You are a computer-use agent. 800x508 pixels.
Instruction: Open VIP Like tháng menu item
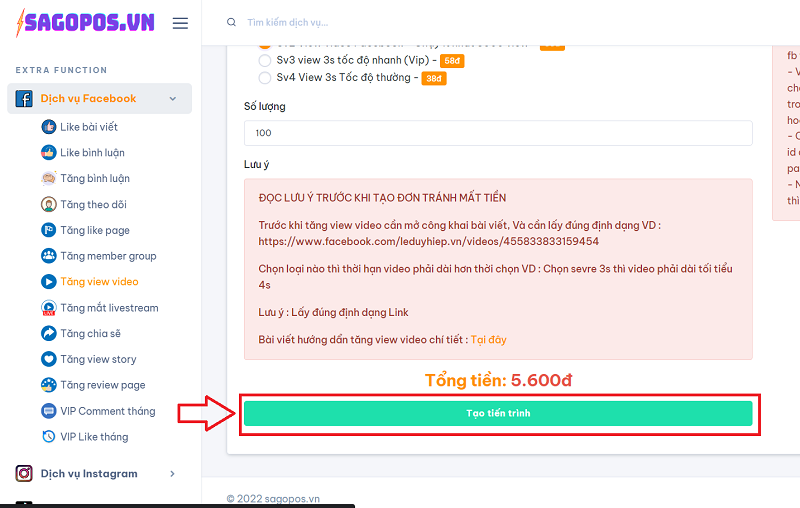[x=94, y=437]
